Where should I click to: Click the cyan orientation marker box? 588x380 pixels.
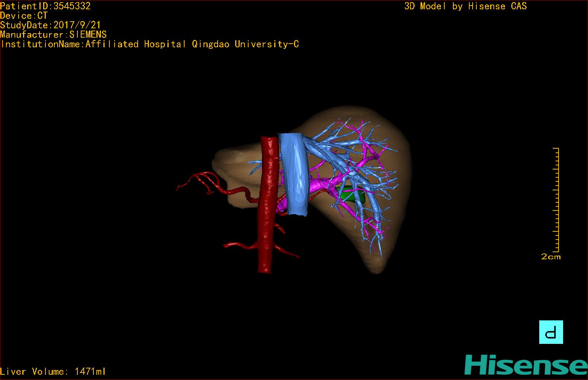[x=551, y=332]
